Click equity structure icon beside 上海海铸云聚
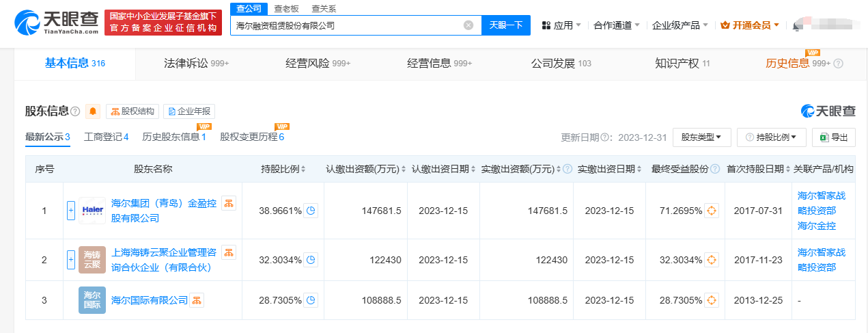The width and height of the screenshot is (868, 333). click(229, 252)
